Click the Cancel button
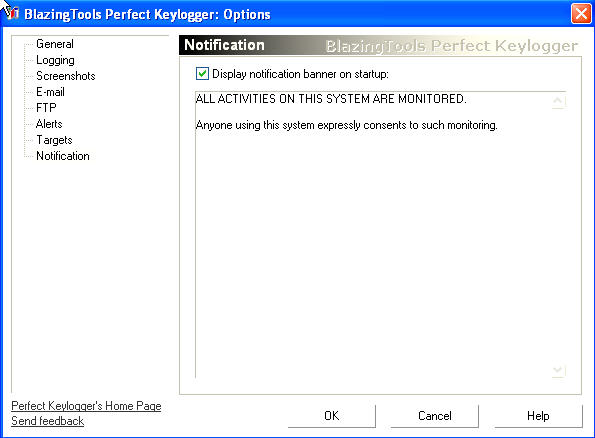595x438 pixels. [434, 416]
